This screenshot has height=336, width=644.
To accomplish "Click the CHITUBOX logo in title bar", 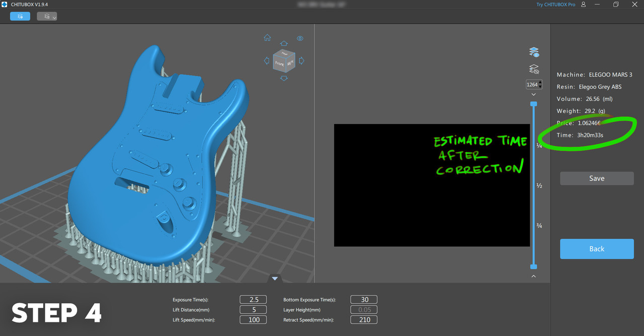I will [5, 5].
